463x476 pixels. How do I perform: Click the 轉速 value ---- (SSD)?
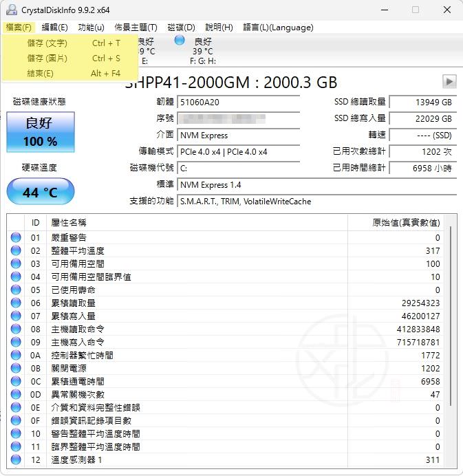pos(423,135)
